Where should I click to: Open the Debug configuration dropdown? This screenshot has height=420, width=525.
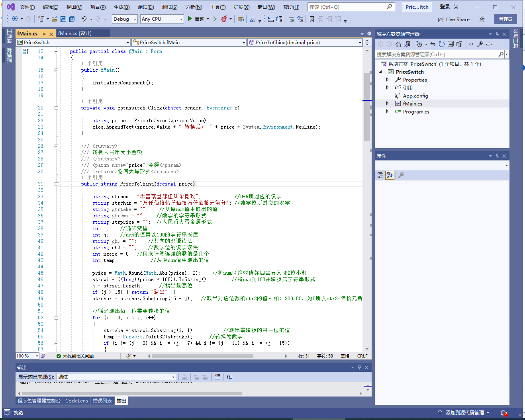coord(125,19)
